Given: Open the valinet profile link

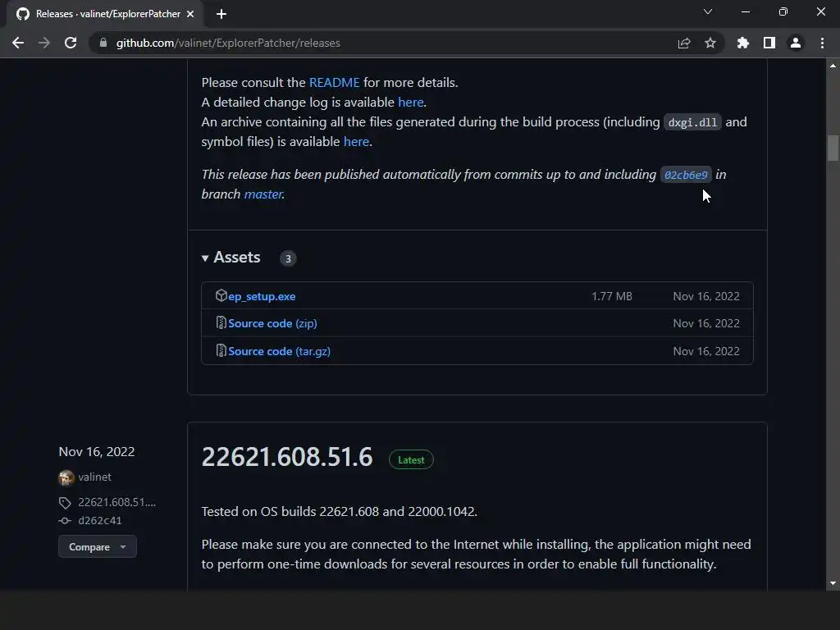Looking at the screenshot, I should click(95, 477).
